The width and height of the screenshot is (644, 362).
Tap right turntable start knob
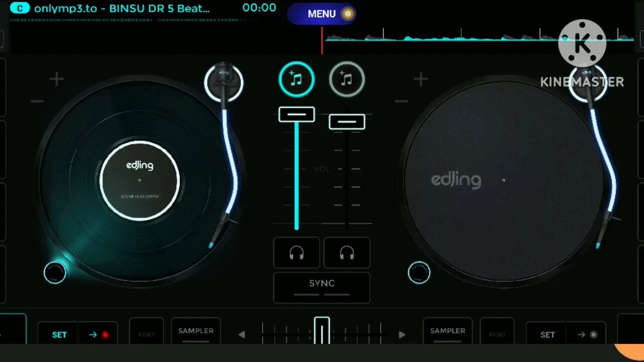tap(419, 273)
